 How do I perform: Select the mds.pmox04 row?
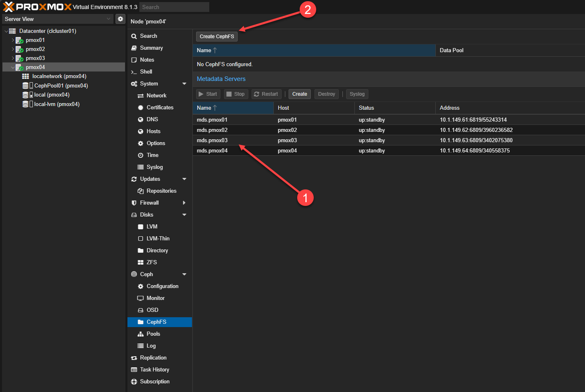[389, 151]
